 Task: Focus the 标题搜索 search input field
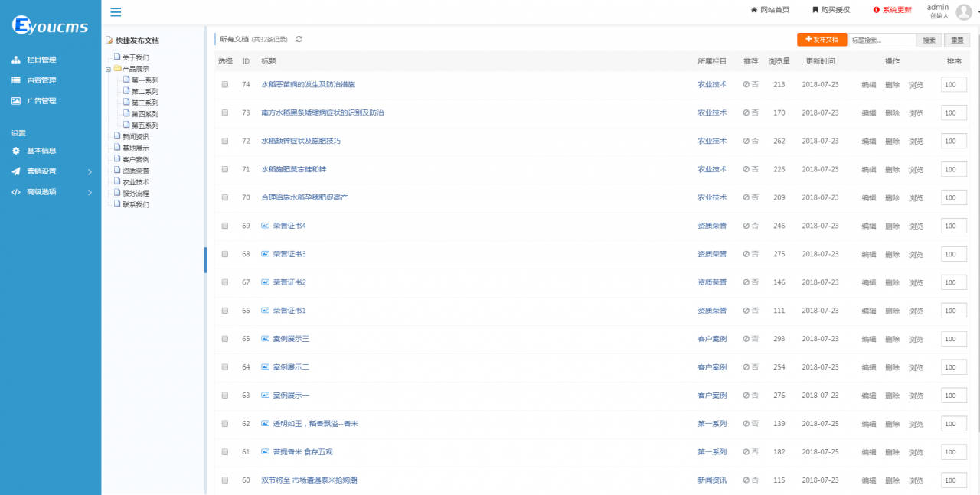pos(883,40)
